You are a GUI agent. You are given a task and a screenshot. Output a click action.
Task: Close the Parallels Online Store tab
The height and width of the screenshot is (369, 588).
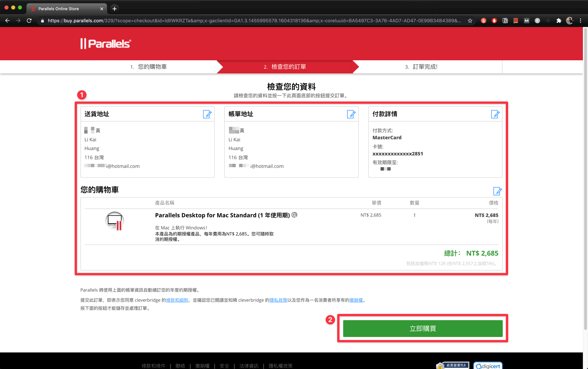[x=102, y=9]
